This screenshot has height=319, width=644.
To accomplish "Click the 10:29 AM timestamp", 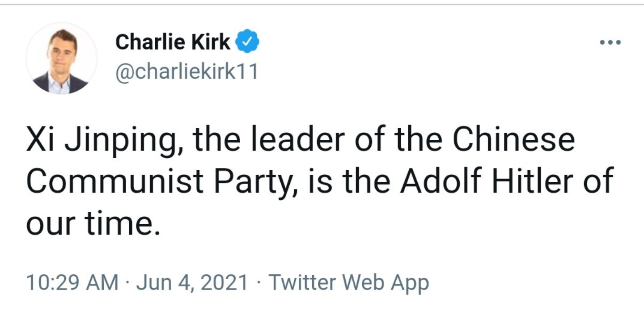I will (x=72, y=282).
